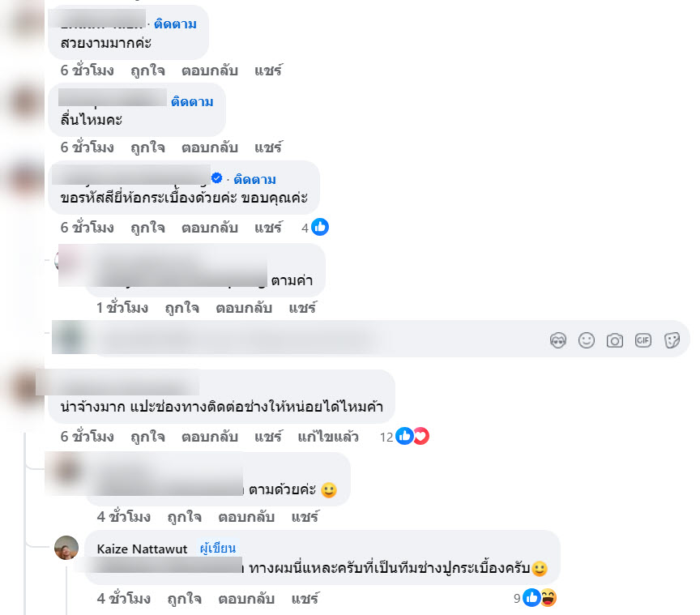Screen dimensions: 700x615
Task: Open the avatar sticker picker icon
Action: (x=558, y=340)
